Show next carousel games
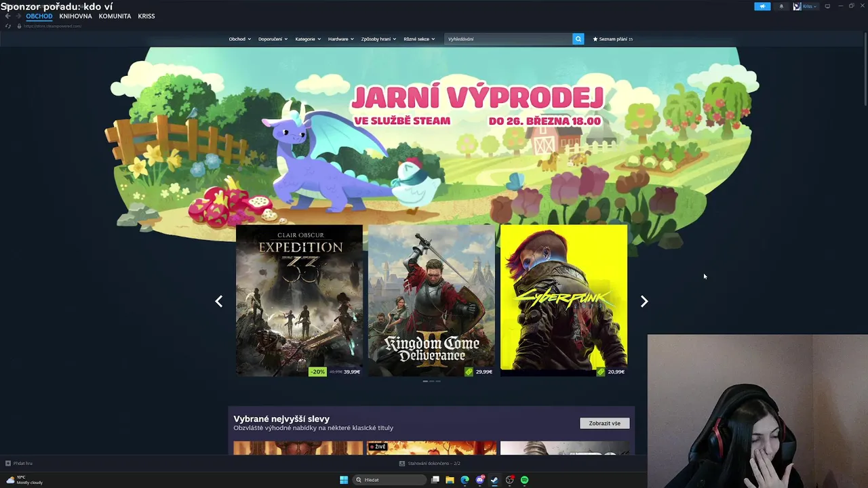 [644, 301]
